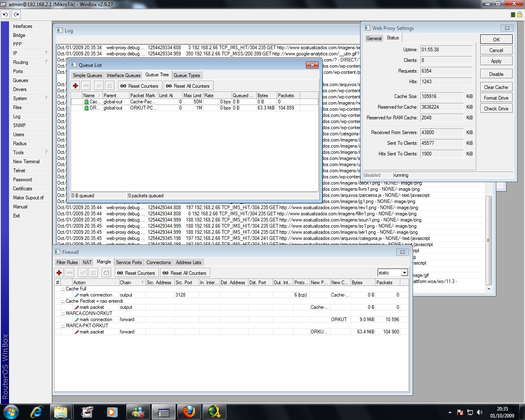Remove item with Firewall minus icon
The image size is (525, 420).
(x=70, y=273)
